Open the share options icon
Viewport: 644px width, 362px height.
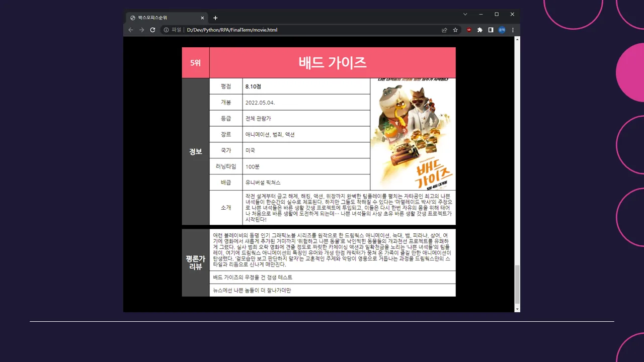444,30
